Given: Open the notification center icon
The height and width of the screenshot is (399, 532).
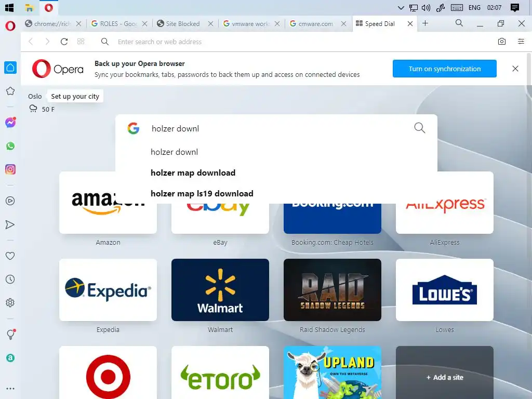Looking at the screenshot, I should tap(515, 7).
